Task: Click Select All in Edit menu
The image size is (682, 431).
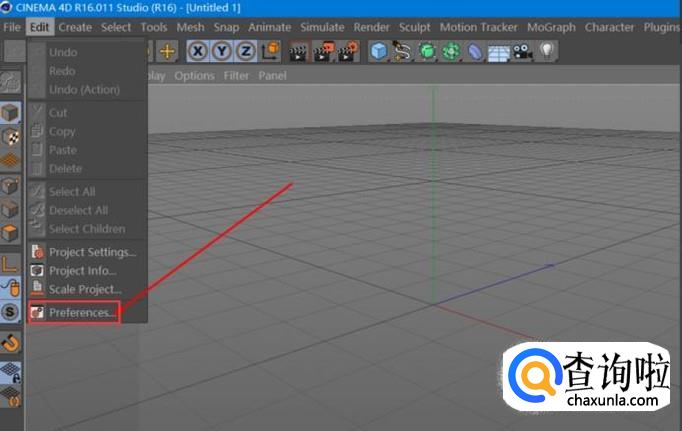Action: (87, 192)
